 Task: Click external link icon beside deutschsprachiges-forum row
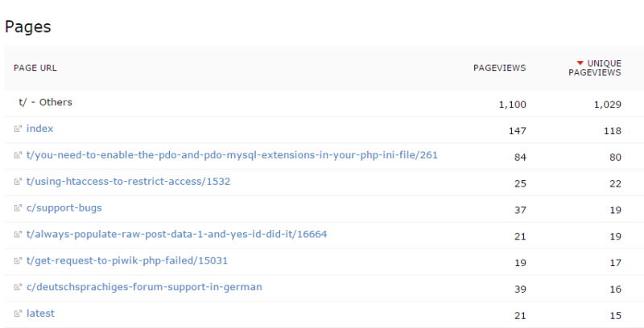pos(18,287)
